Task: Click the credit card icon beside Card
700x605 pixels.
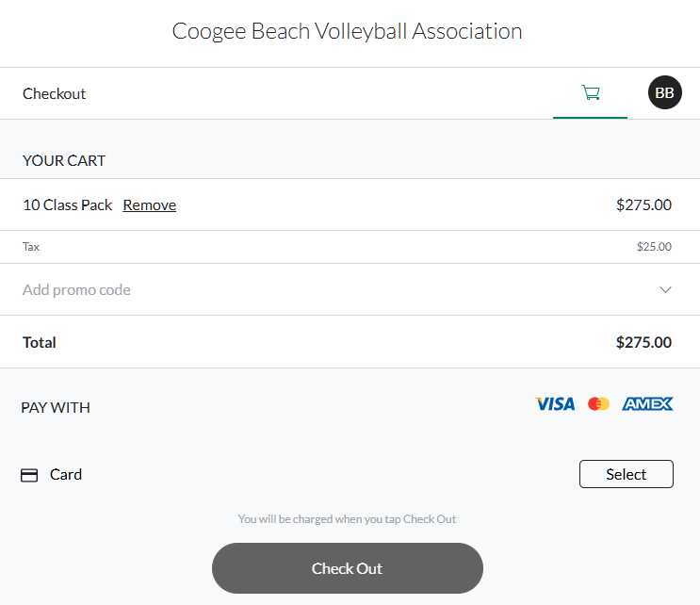Action: 29,475
